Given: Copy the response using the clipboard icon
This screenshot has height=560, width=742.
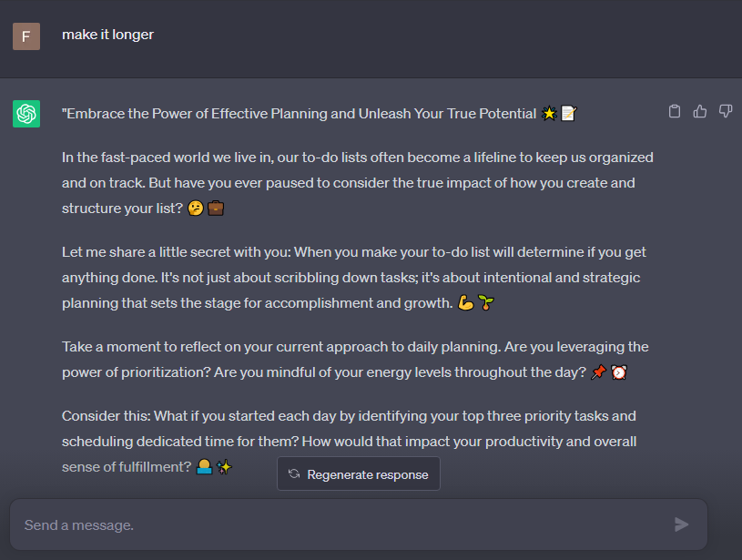Looking at the screenshot, I should [674, 111].
